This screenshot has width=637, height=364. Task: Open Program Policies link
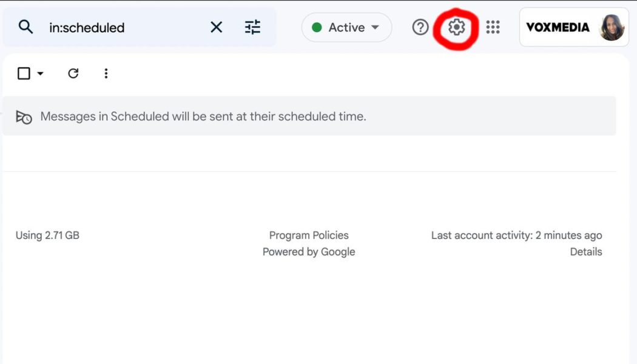pyautogui.click(x=308, y=235)
